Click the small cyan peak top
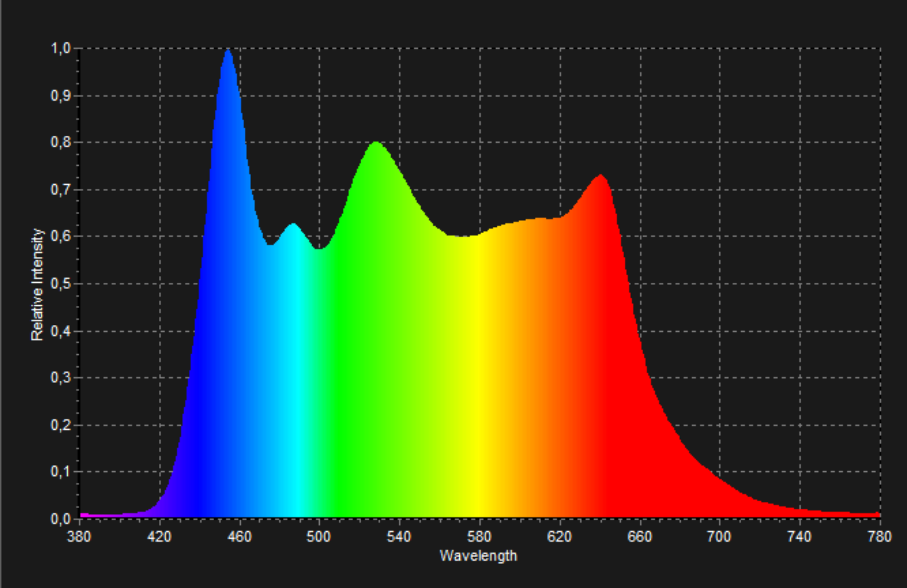Viewport: 907px width, 588px height. pyautogui.click(x=293, y=225)
